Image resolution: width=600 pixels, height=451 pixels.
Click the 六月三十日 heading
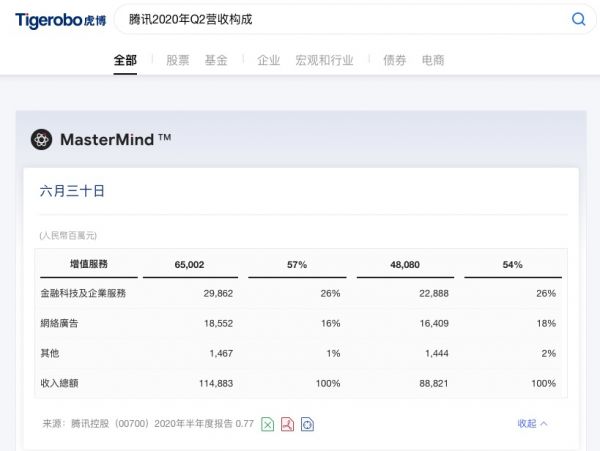coord(72,191)
